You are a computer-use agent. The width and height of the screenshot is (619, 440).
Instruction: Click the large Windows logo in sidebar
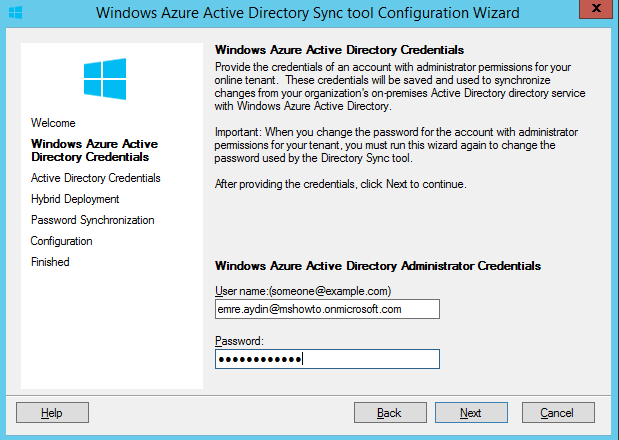tap(105, 79)
